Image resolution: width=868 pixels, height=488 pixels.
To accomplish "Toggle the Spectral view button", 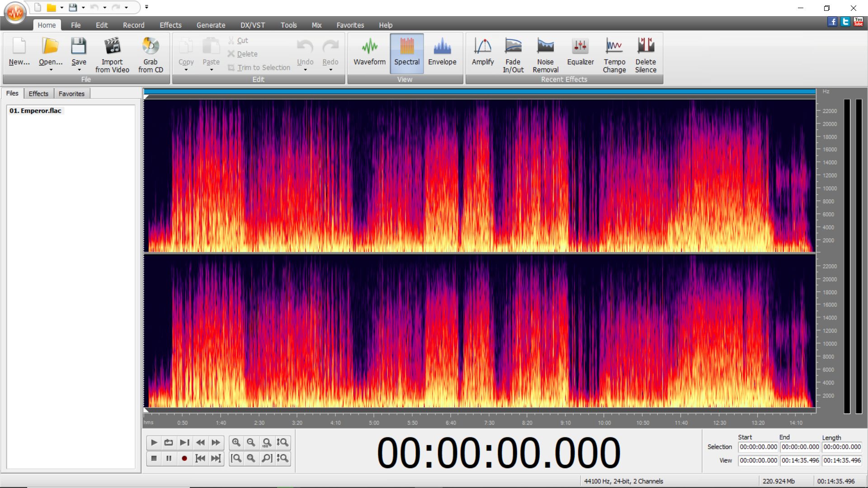I will (x=406, y=53).
